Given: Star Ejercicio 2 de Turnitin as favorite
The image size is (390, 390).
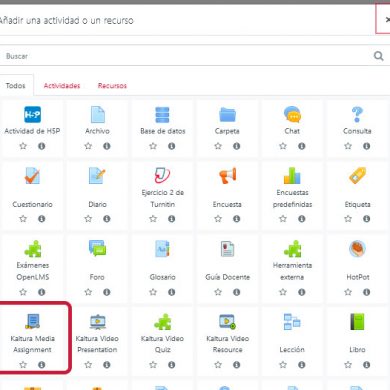Looking at the screenshot, I should click(153, 219).
